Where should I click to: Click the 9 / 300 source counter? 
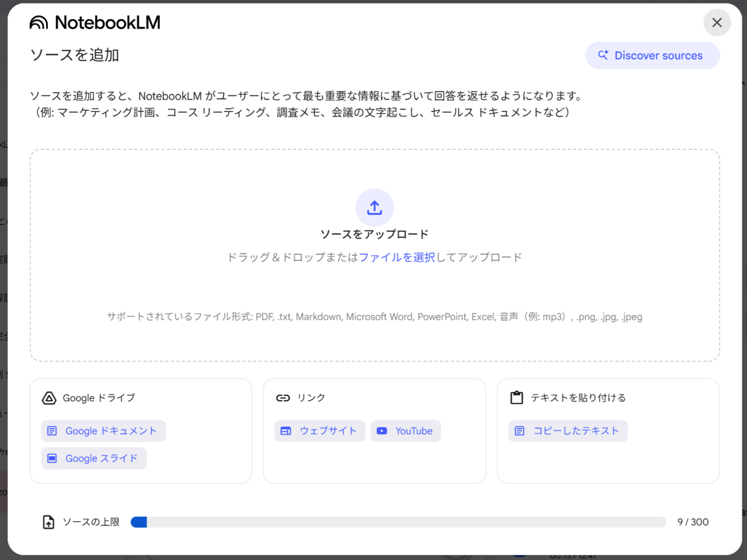(x=693, y=522)
